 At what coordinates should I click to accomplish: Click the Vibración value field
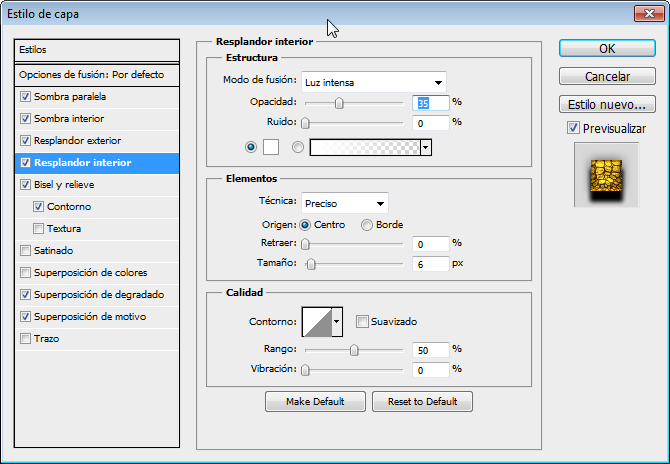tap(431, 370)
